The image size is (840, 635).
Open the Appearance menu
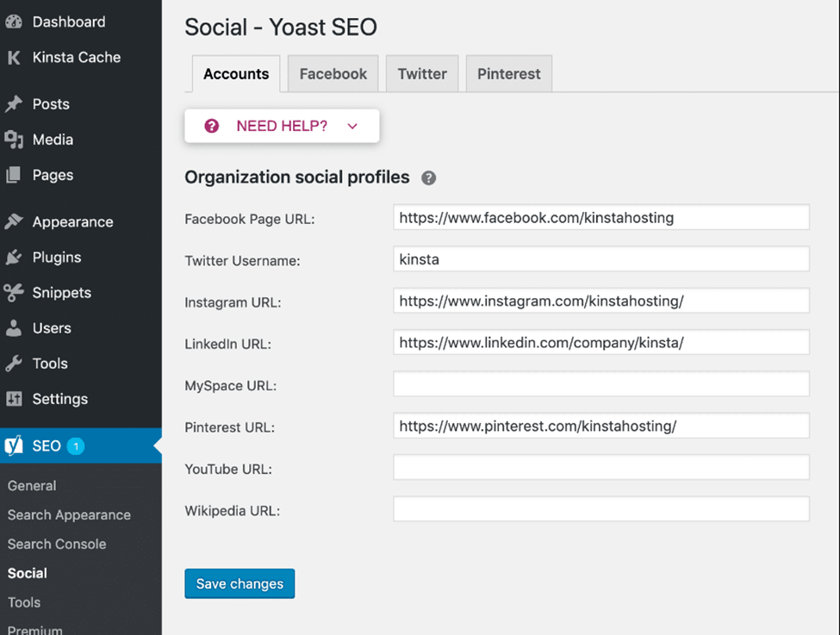[x=81, y=221]
